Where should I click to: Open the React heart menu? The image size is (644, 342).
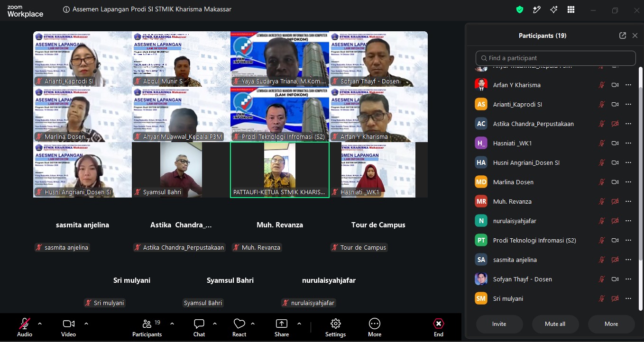[239, 327]
